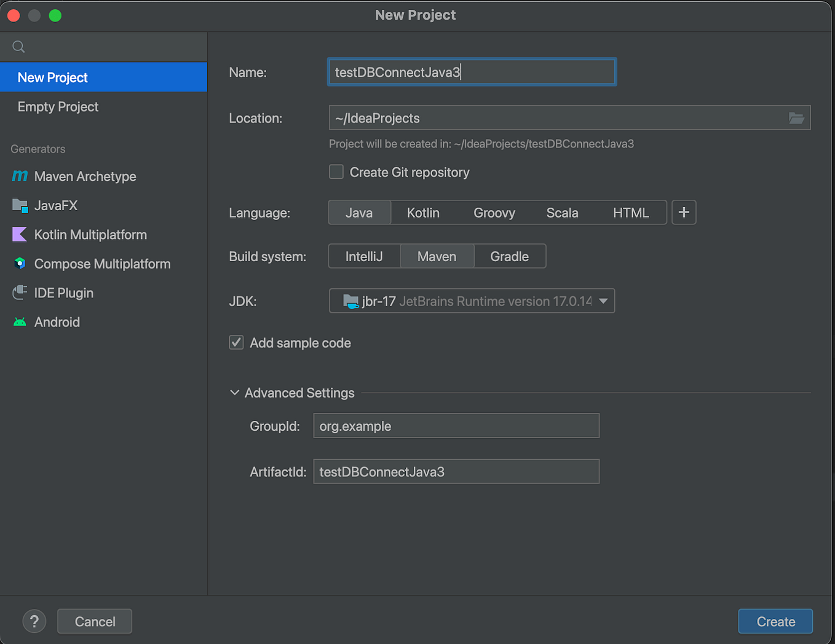The image size is (835, 644).
Task: Select the Gradle build system
Action: coord(509,256)
